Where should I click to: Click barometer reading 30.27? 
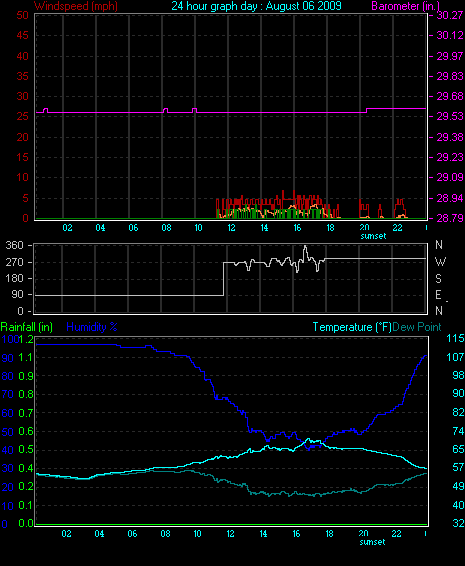point(450,15)
